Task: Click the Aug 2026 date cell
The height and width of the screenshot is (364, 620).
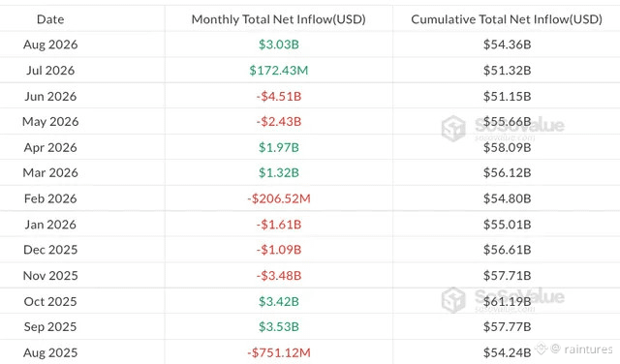Action: click(50, 45)
